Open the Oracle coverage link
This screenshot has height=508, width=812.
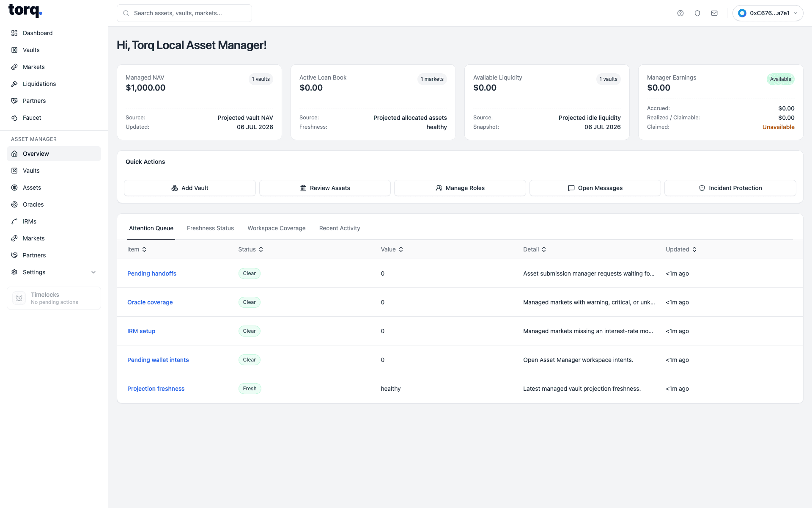click(150, 302)
